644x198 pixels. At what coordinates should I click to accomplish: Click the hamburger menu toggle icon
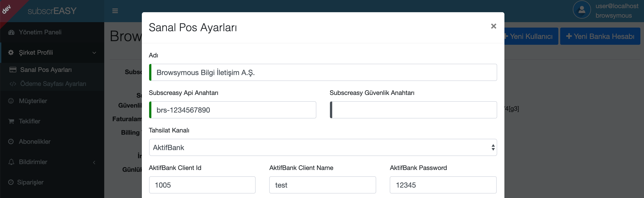point(115,11)
